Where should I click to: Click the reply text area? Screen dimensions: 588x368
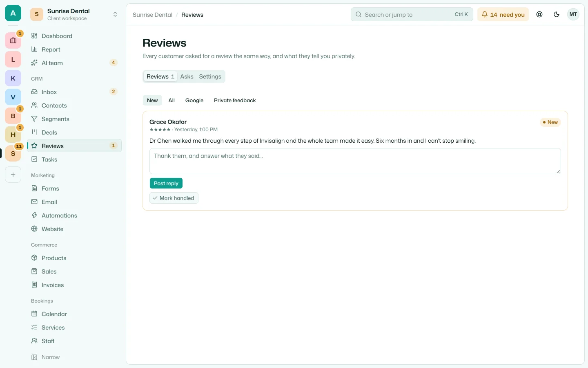355,161
